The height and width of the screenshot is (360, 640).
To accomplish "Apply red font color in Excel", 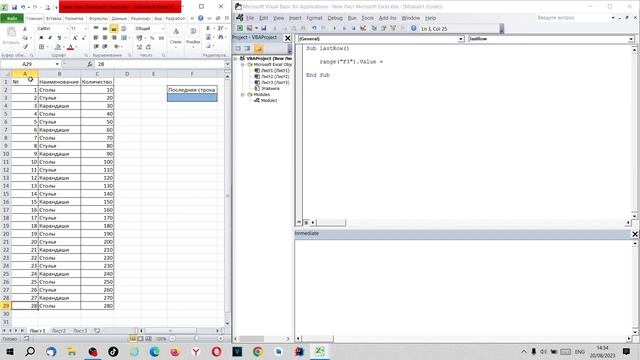I will [x=71, y=47].
